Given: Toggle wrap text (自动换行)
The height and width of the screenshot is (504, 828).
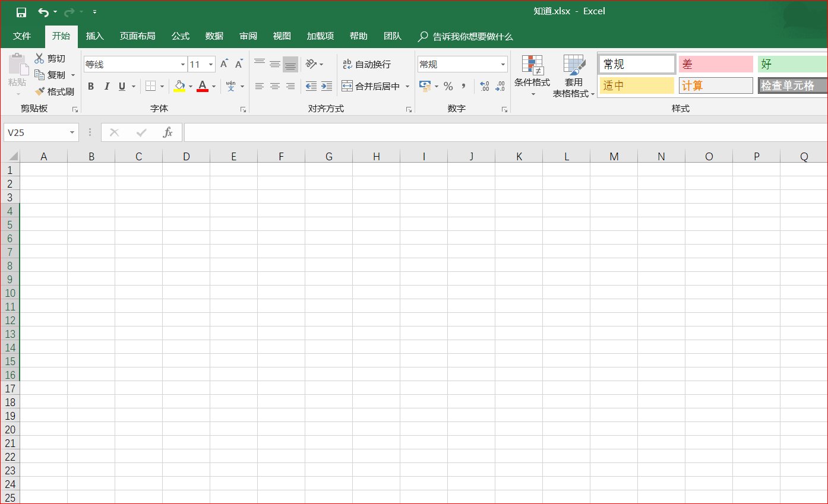Looking at the screenshot, I should pyautogui.click(x=366, y=64).
